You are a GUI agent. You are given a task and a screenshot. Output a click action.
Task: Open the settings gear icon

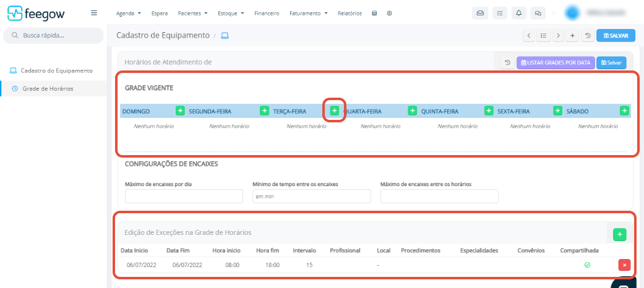pyautogui.click(x=389, y=13)
